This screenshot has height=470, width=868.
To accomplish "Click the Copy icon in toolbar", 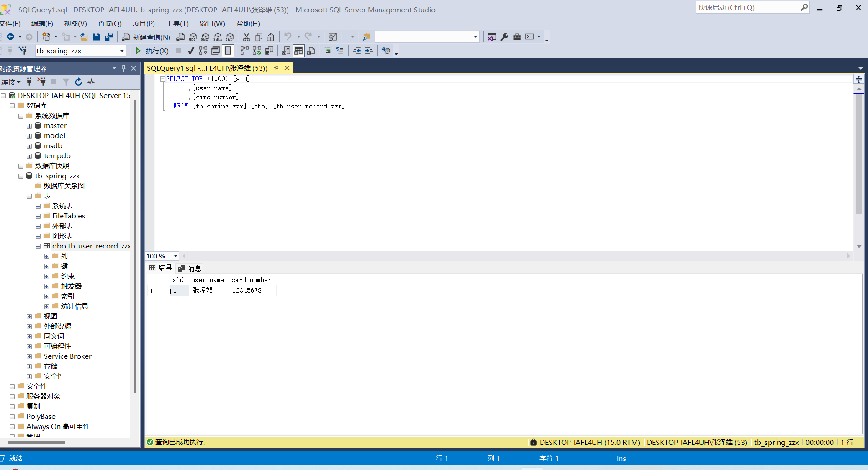I will (x=259, y=37).
